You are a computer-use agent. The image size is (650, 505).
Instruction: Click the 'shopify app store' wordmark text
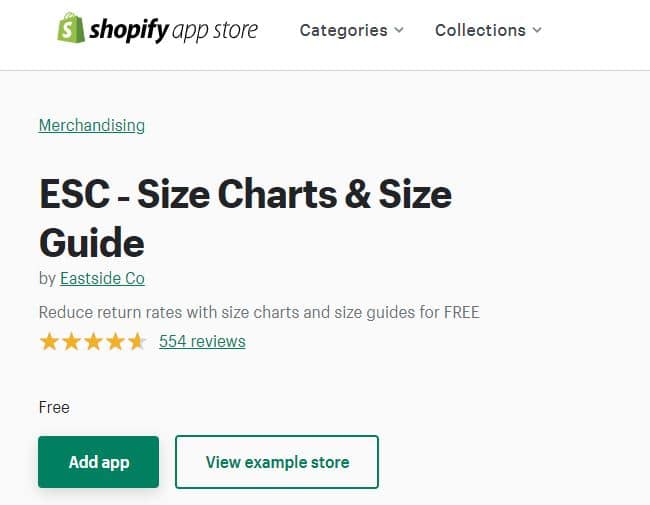(174, 30)
